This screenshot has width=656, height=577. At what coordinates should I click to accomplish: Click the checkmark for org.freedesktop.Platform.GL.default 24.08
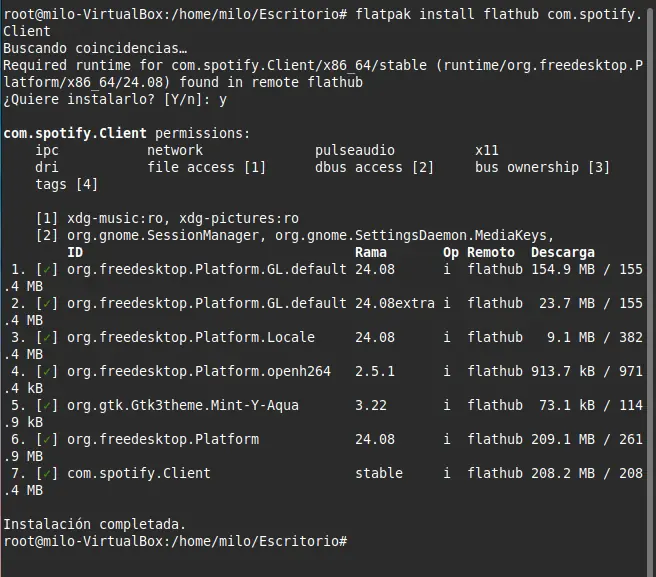click(47, 270)
